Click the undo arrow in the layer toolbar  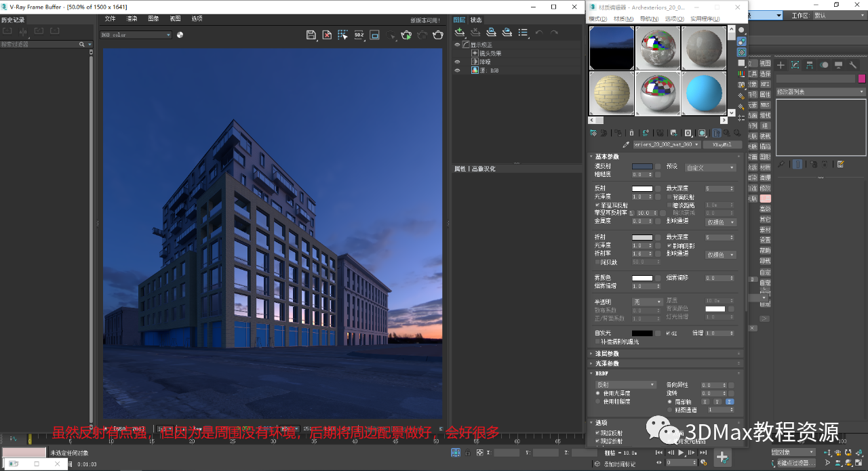(540, 31)
